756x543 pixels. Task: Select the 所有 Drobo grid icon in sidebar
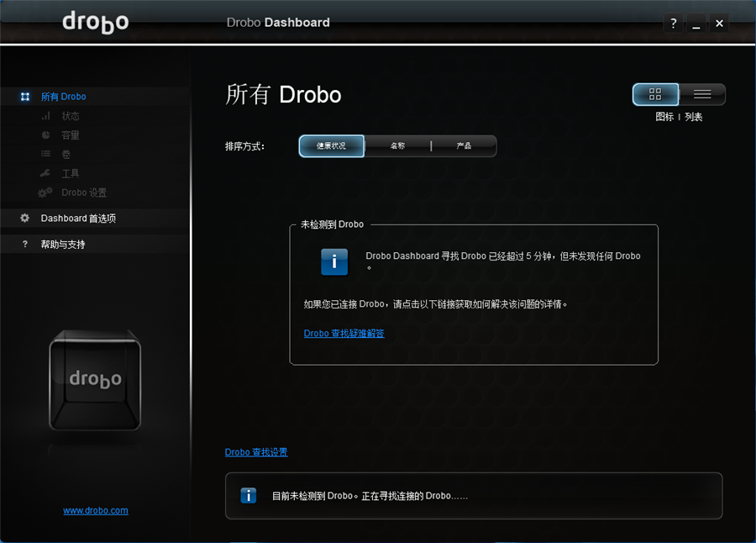25,97
